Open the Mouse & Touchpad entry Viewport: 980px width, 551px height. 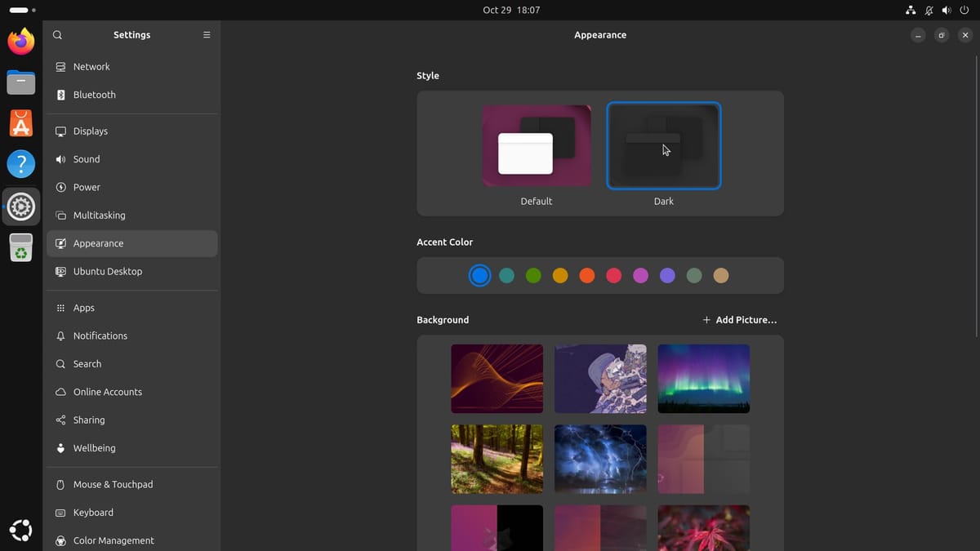(132, 485)
